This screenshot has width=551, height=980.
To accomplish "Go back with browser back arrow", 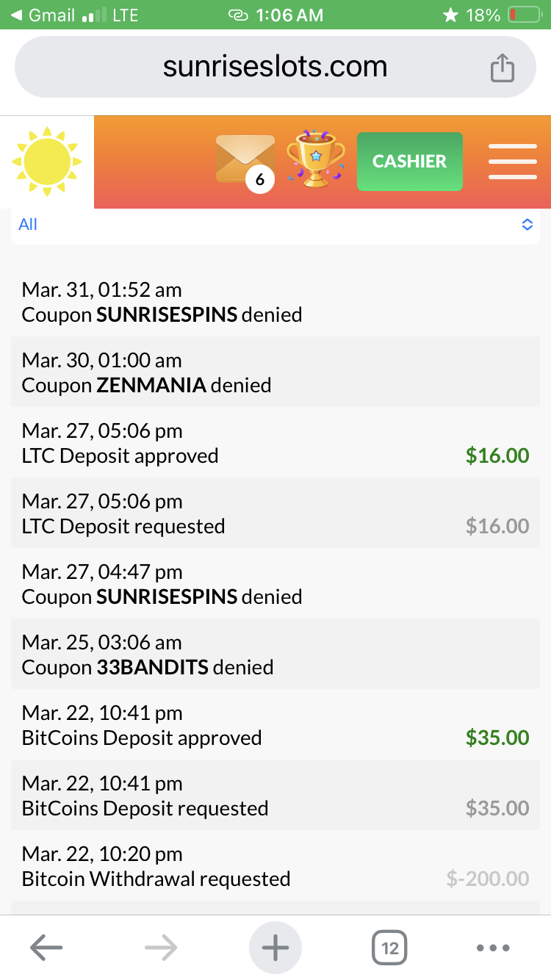I will [46, 948].
